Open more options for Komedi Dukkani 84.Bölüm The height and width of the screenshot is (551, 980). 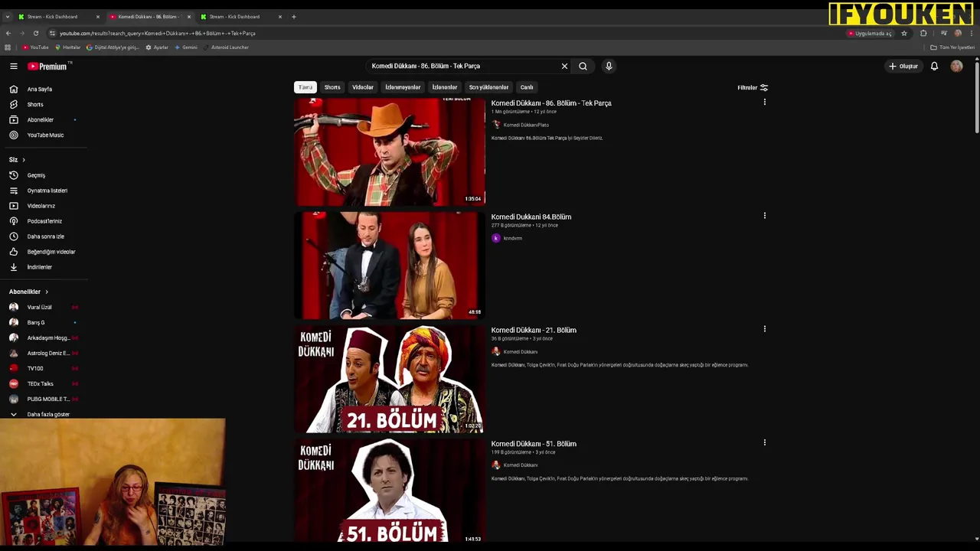(x=764, y=216)
